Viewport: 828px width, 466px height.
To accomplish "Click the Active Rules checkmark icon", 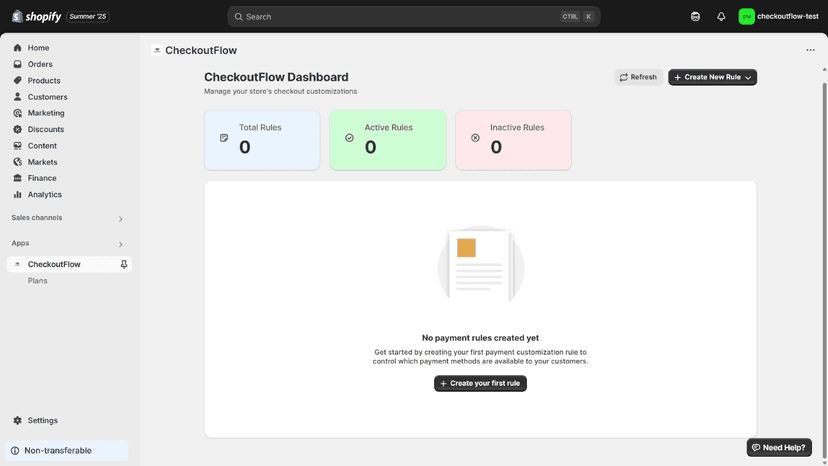I will click(x=350, y=138).
